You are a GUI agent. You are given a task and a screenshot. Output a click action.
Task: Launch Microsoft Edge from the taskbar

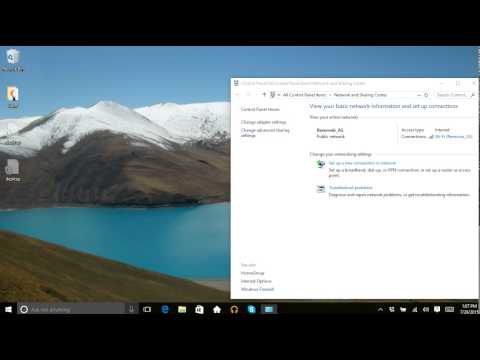point(165,309)
